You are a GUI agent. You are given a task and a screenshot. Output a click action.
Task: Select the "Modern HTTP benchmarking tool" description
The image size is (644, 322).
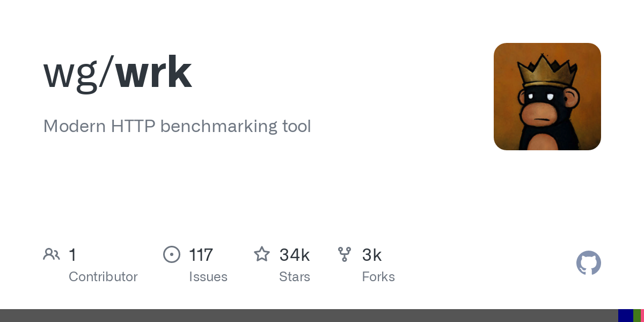177,126
